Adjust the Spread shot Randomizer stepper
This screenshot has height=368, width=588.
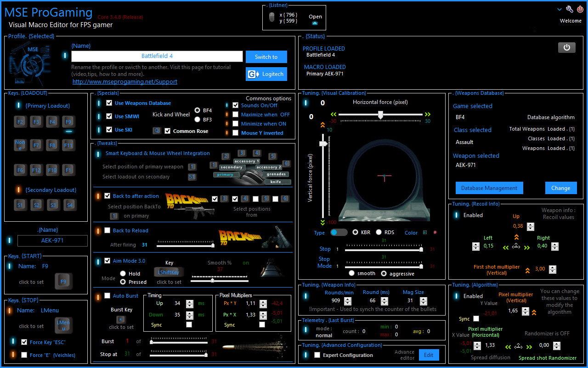(557, 345)
